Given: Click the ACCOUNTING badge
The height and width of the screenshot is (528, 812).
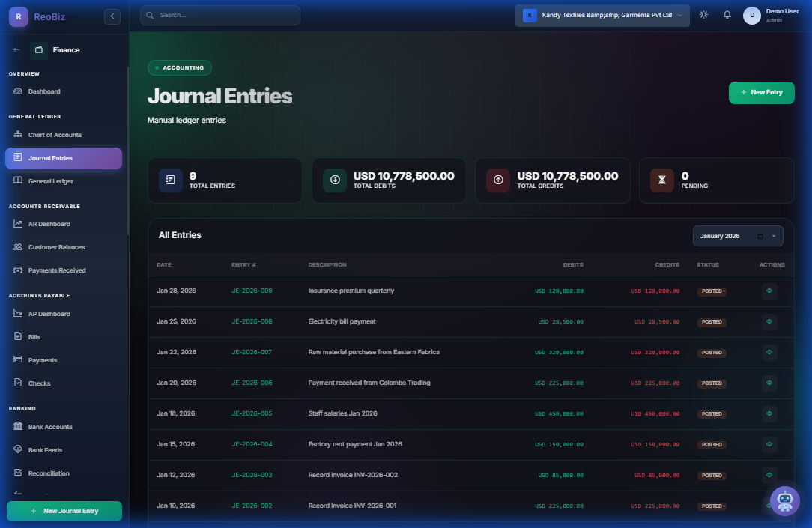Looking at the screenshot, I should pyautogui.click(x=179, y=67).
